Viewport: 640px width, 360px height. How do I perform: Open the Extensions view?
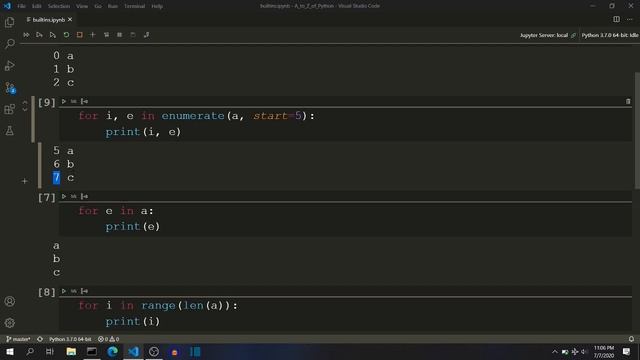[x=9, y=109]
